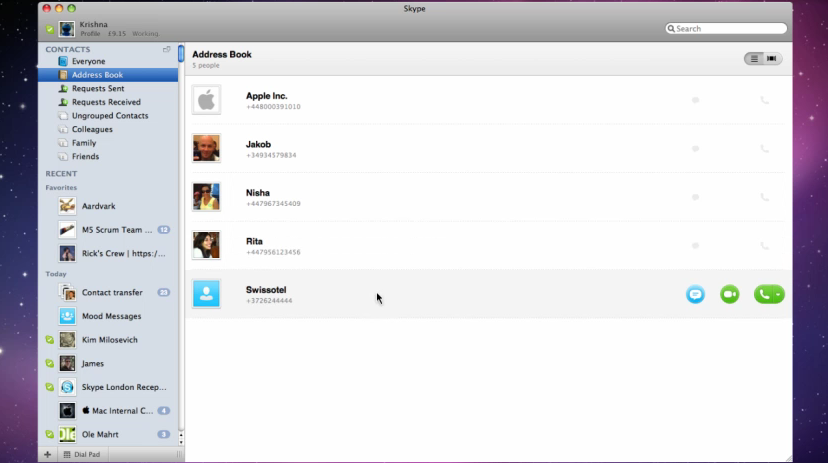Edit the 'Working.' mood message
The width and height of the screenshot is (828, 463).
(146, 34)
